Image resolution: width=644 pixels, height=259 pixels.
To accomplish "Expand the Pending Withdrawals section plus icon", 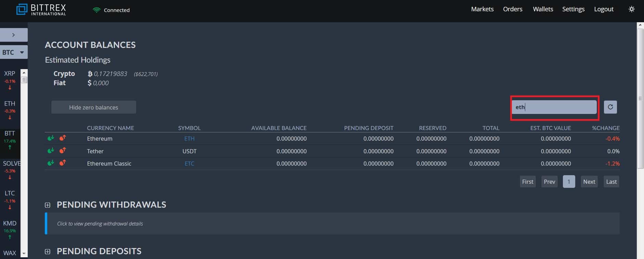I will point(48,205).
